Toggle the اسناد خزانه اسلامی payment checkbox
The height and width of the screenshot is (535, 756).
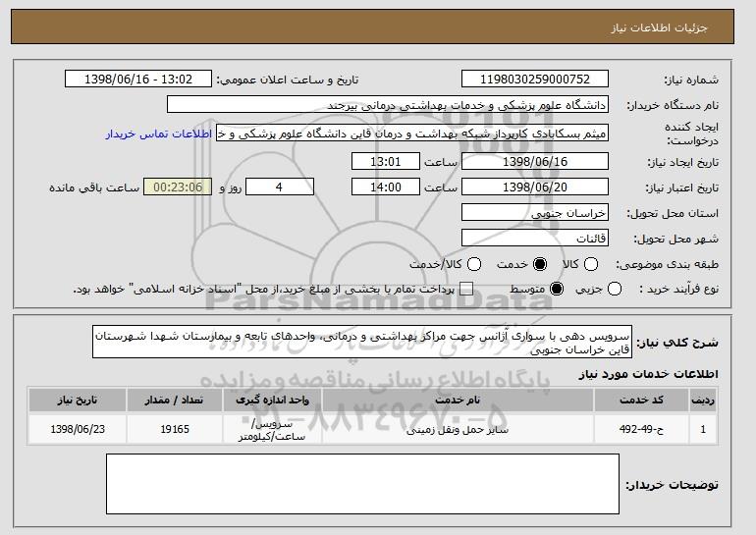click(x=466, y=290)
